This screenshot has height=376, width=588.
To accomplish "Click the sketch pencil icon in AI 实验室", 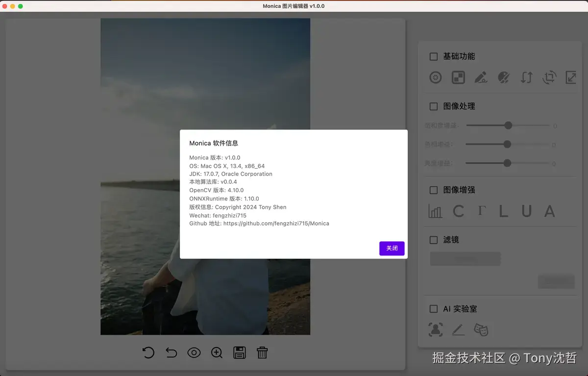I will coord(458,330).
